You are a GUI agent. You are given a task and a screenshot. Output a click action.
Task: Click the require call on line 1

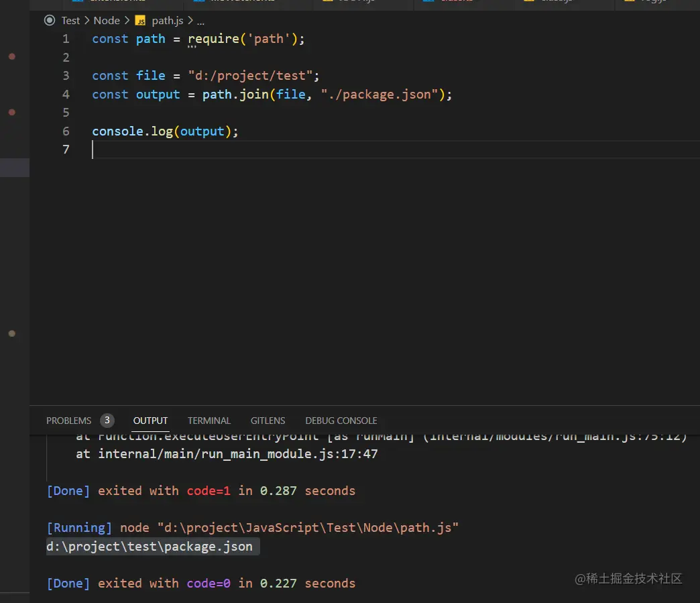(213, 40)
